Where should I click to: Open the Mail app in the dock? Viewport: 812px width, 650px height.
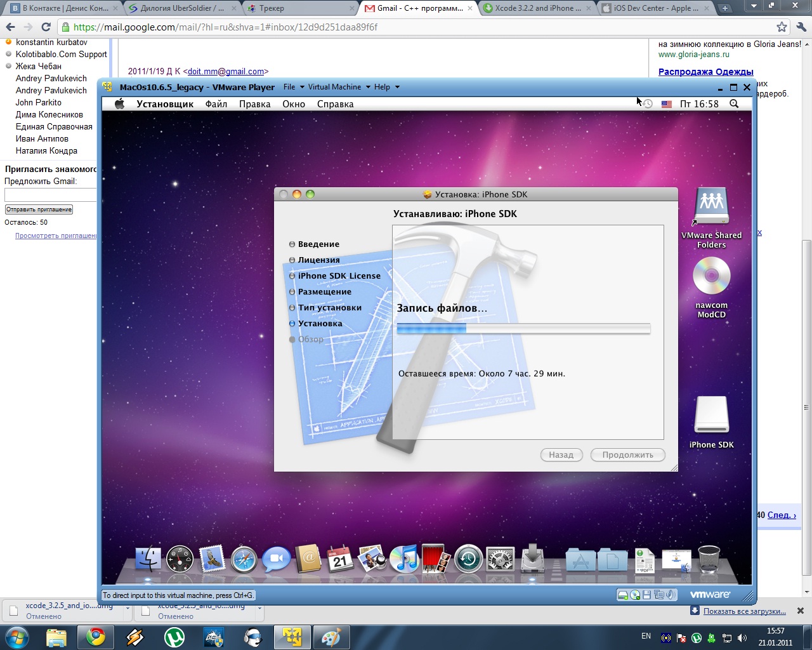[212, 559]
